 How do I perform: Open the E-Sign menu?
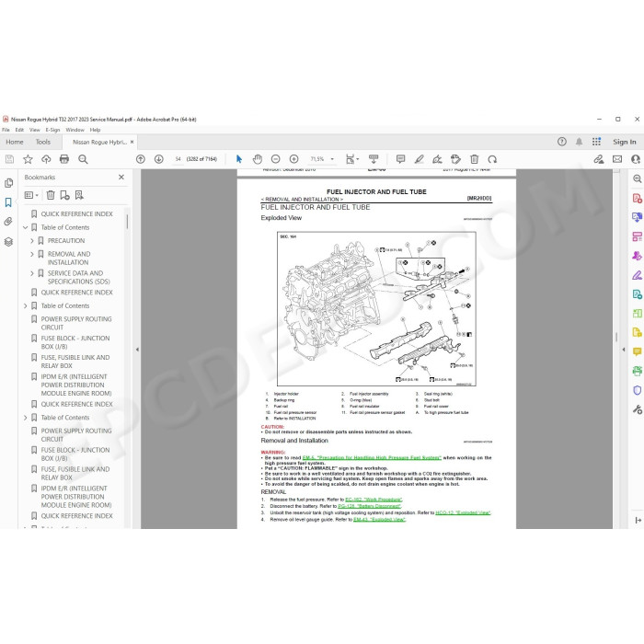[x=52, y=130]
